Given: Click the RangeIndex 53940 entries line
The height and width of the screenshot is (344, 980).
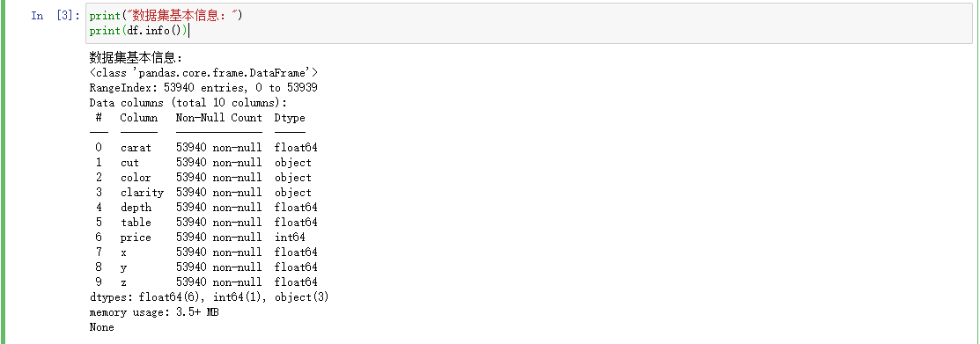Looking at the screenshot, I should 203,88.
